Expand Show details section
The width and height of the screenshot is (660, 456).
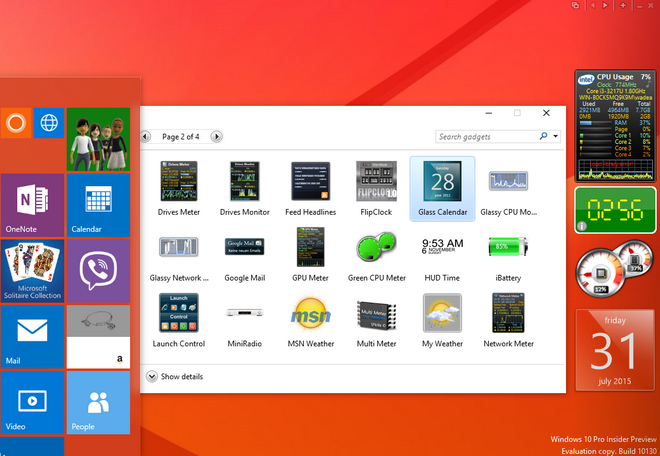(174, 376)
